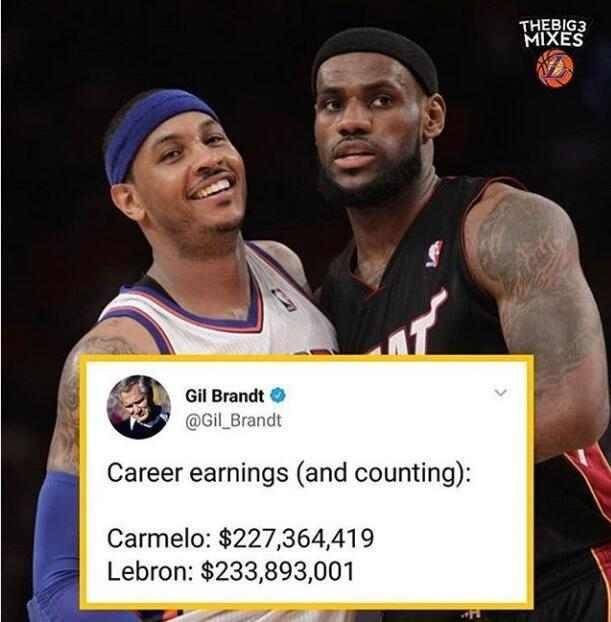This screenshot has height=622, width=611.
Task: Click the Gil Brandt display name
Action: 225,395
